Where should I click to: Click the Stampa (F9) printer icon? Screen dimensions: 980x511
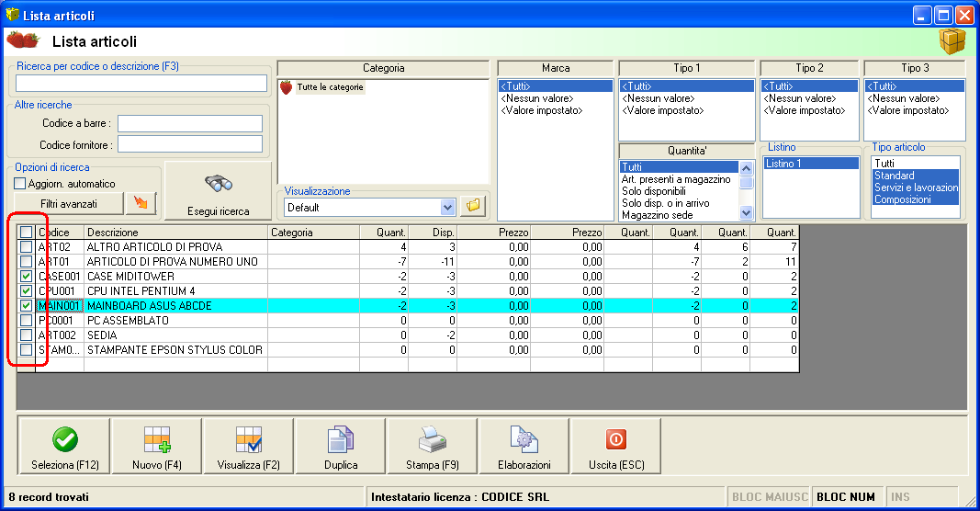[x=433, y=439]
